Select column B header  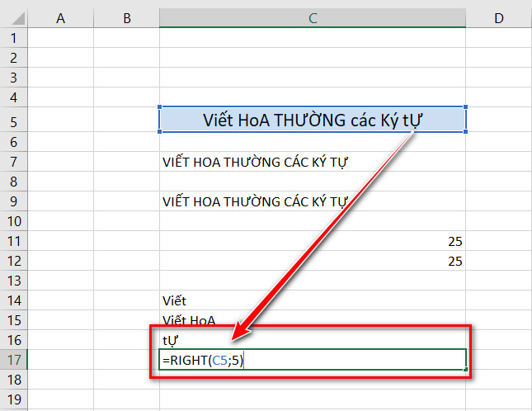pos(126,18)
